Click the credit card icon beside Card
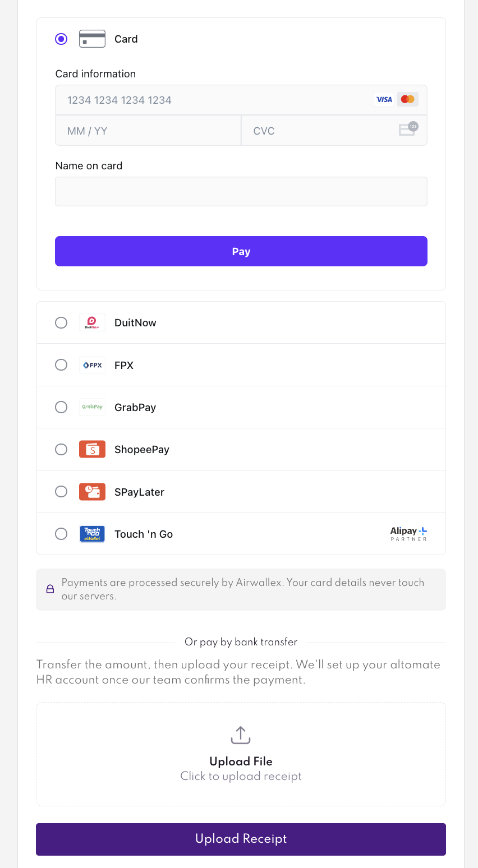Viewport: 478px width, 868px height. coord(92,39)
